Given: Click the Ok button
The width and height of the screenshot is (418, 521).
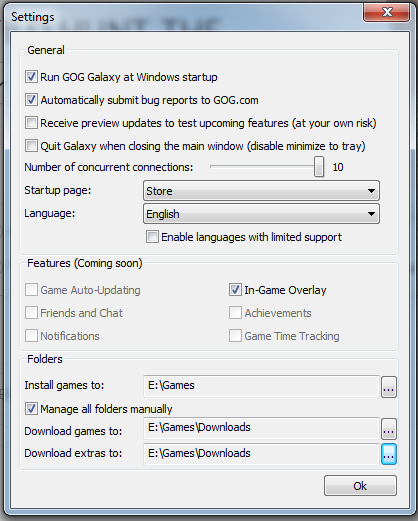Looking at the screenshot, I should tap(360, 486).
